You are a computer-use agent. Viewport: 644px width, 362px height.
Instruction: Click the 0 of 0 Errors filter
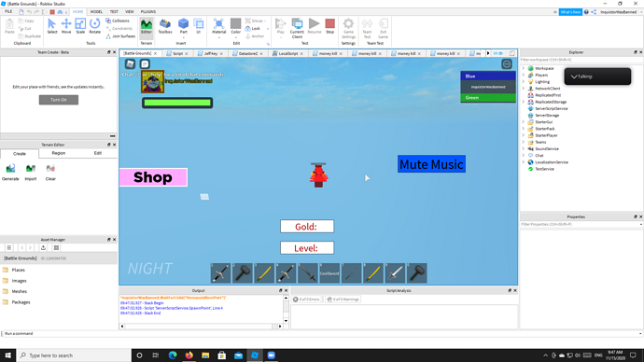306,299
